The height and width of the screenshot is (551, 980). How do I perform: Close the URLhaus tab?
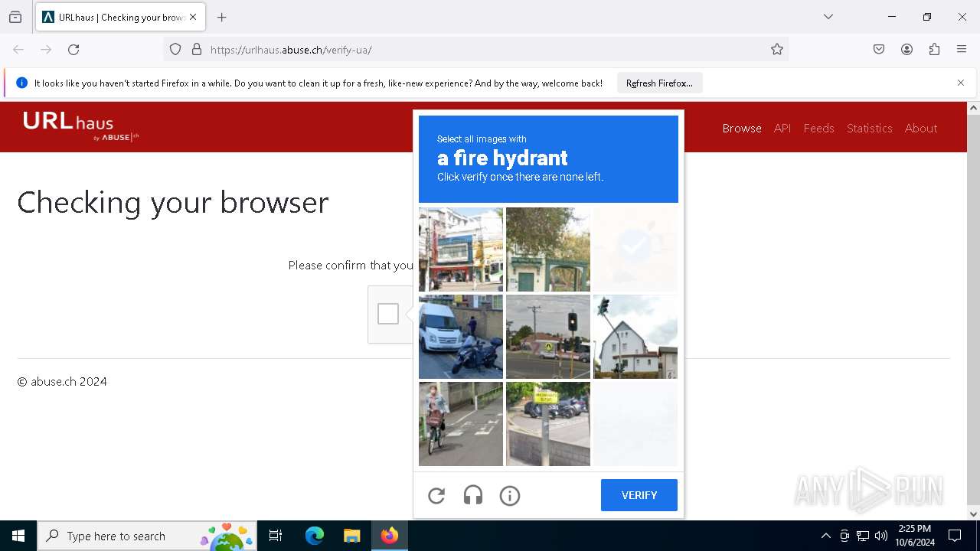click(193, 17)
